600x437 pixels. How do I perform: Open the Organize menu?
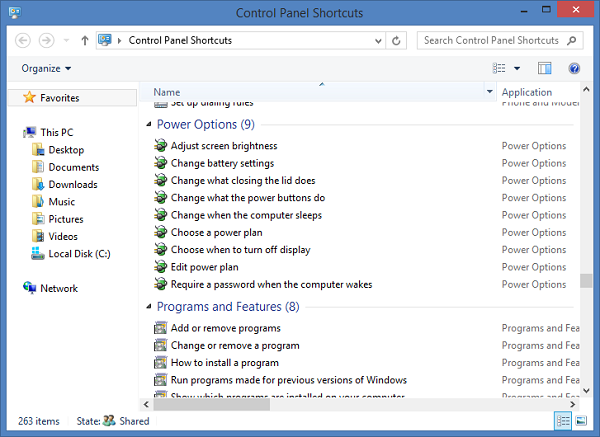coord(46,69)
